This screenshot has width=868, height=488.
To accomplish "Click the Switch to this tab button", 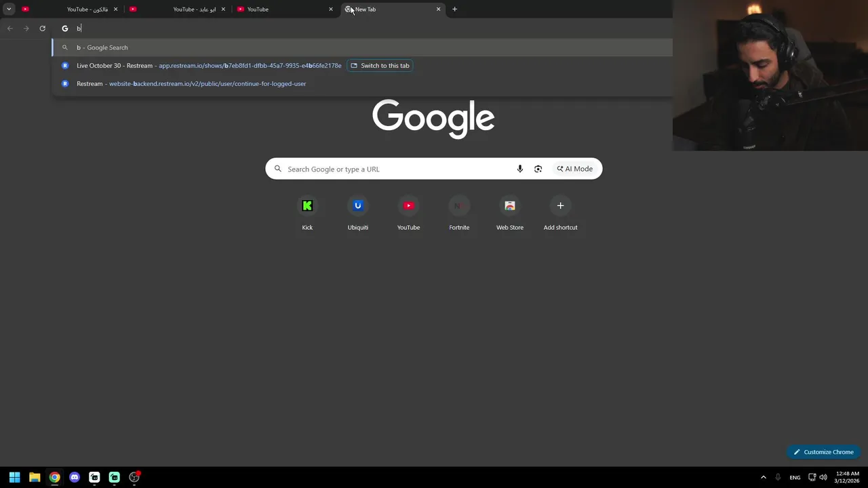I will (x=380, y=66).
